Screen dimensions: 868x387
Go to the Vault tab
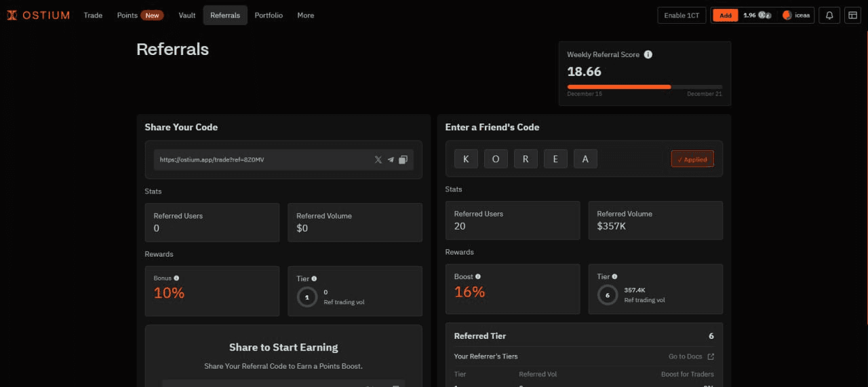click(x=187, y=15)
